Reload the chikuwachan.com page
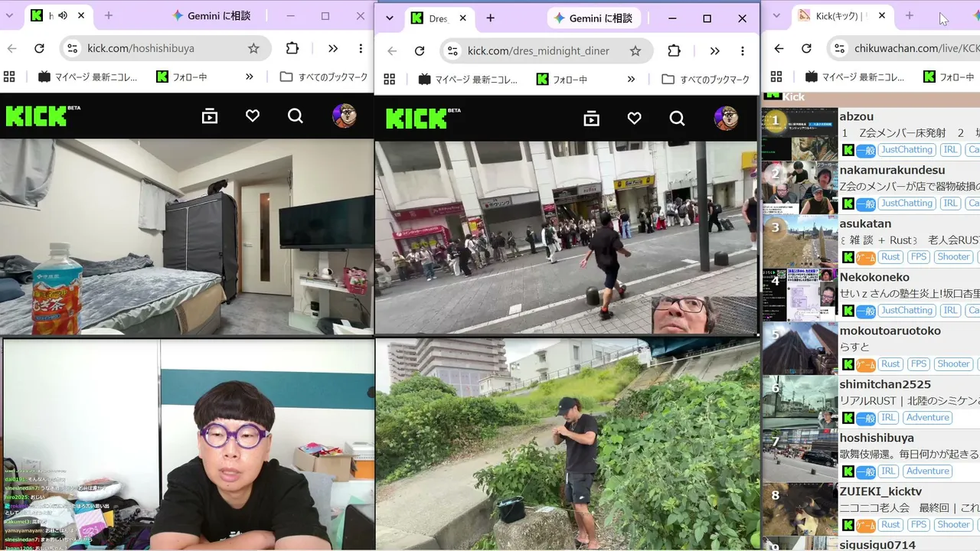The image size is (980, 551). 806,48
